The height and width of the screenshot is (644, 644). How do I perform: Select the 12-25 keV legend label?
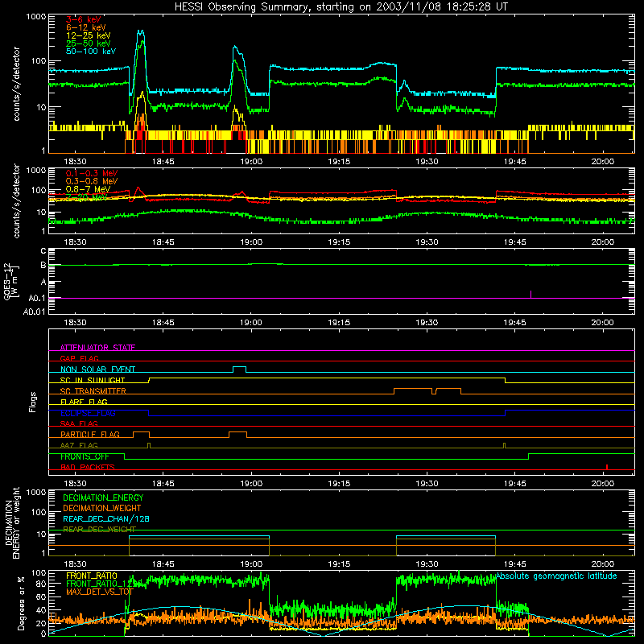pyautogui.click(x=88, y=35)
